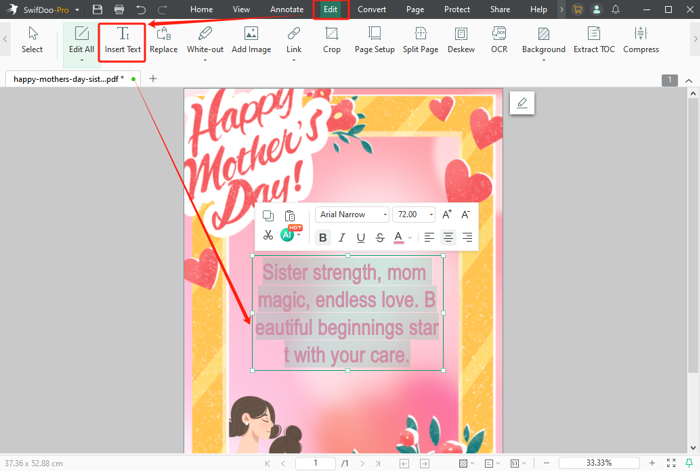Open the Home tab

click(201, 9)
